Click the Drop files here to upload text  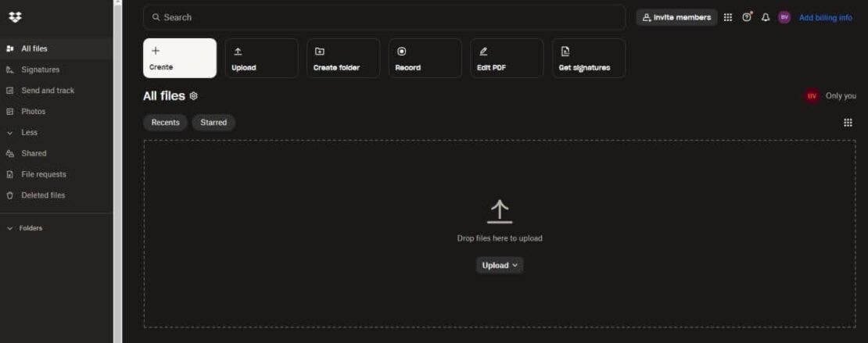(x=500, y=238)
